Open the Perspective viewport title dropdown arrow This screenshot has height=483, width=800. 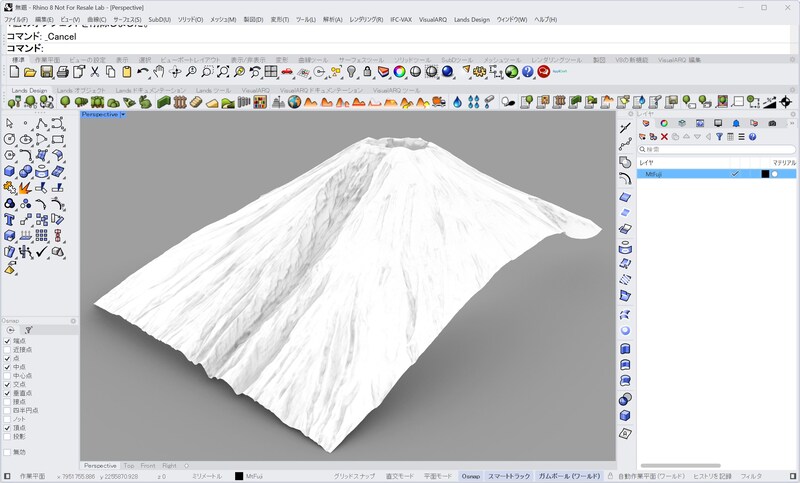[x=123, y=115]
